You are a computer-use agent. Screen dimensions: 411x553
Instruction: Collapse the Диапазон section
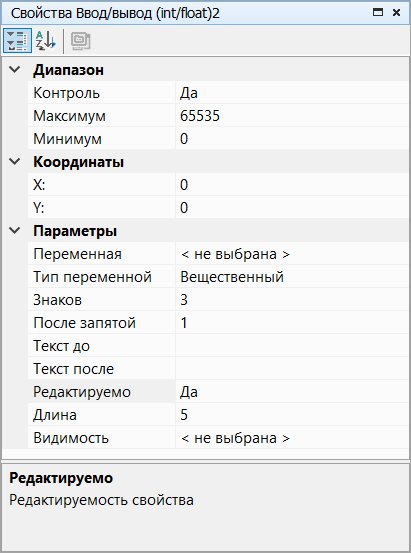click(15, 69)
